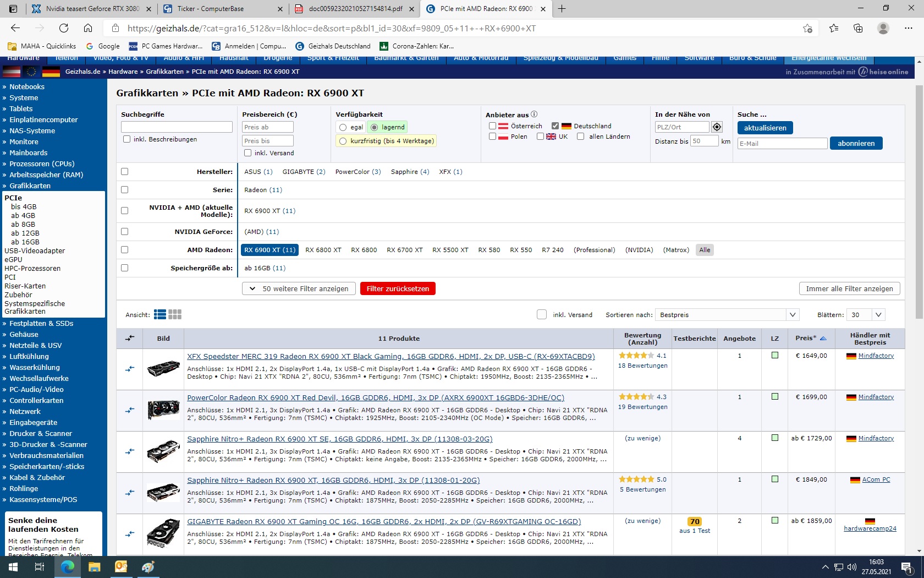Untick the Deutschland vendor checkbox
Image resolution: width=924 pixels, height=578 pixels.
coord(555,126)
